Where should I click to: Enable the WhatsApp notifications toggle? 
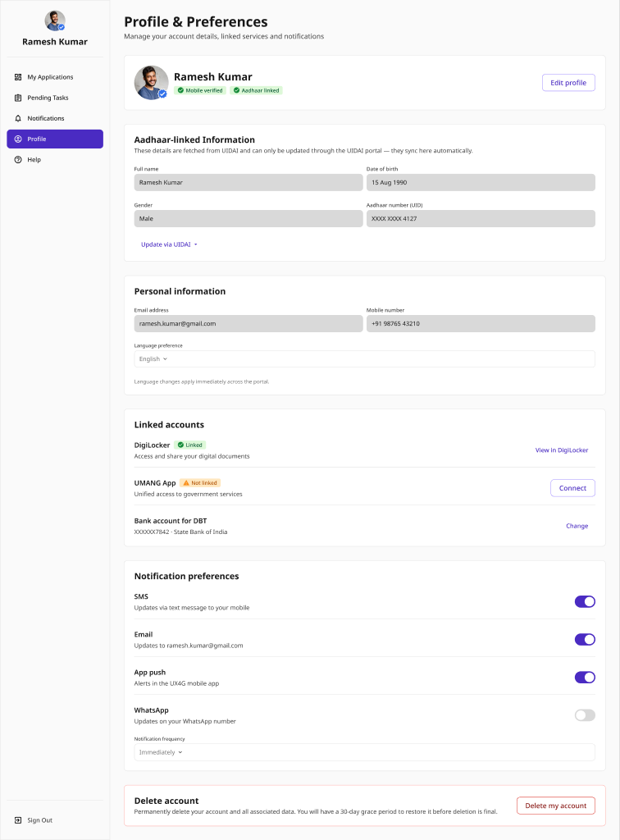[585, 715]
